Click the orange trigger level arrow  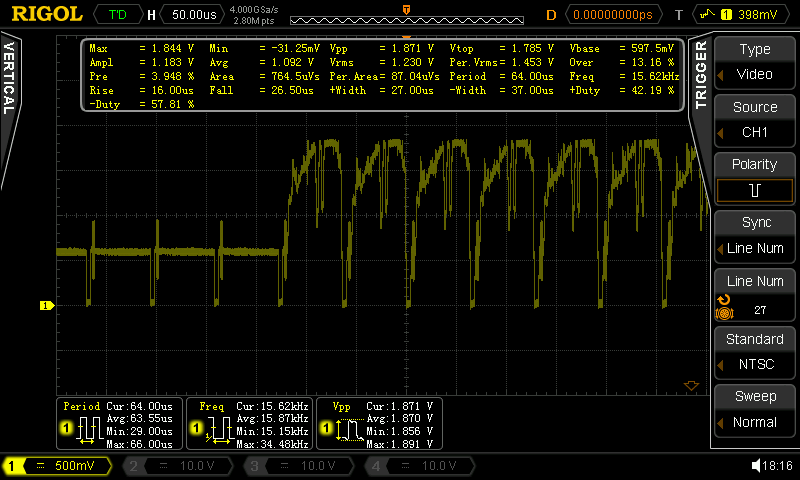tap(691, 386)
